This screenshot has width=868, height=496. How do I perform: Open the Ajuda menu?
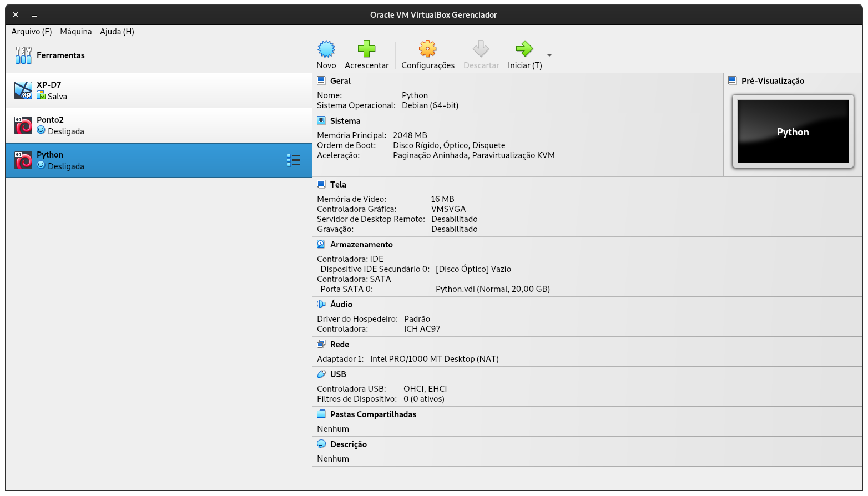pyautogui.click(x=117, y=32)
